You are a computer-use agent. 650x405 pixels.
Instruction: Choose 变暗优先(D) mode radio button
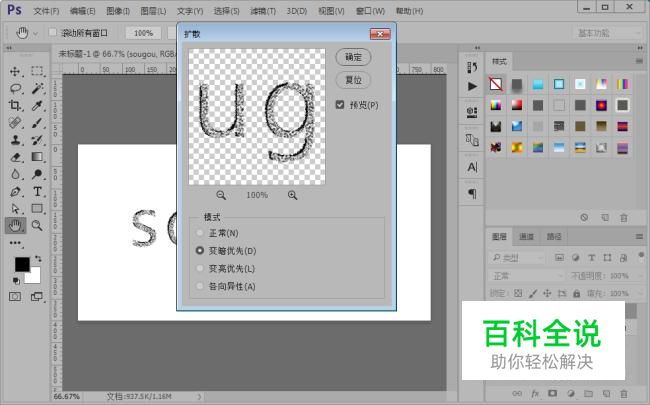200,250
